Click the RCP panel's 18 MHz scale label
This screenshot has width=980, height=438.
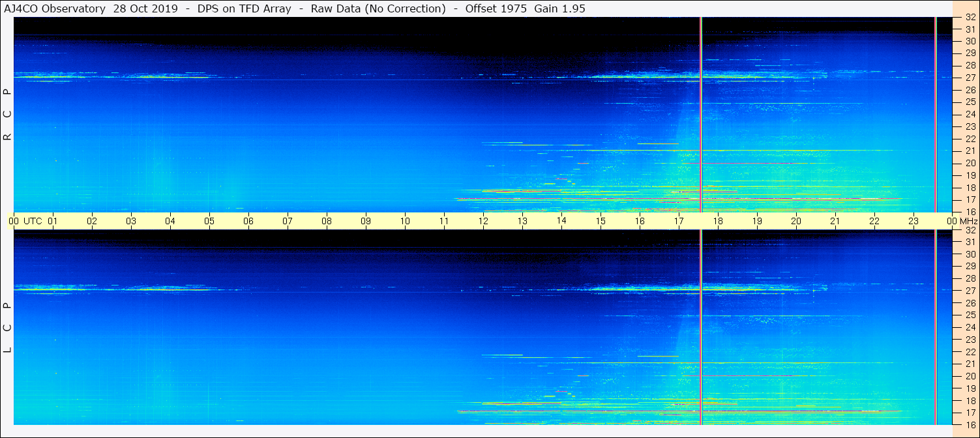coord(970,188)
